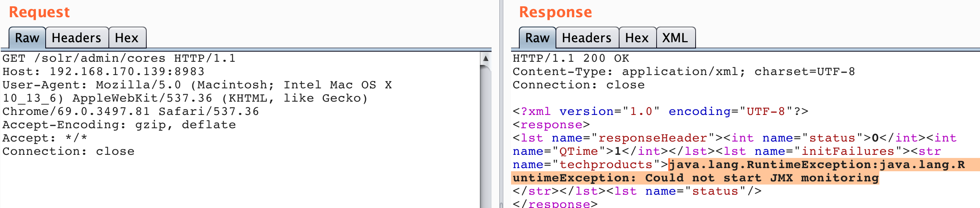The height and width of the screenshot is (208, 980).
Task: Click the Request panel heading
Action: coord(39,12)
